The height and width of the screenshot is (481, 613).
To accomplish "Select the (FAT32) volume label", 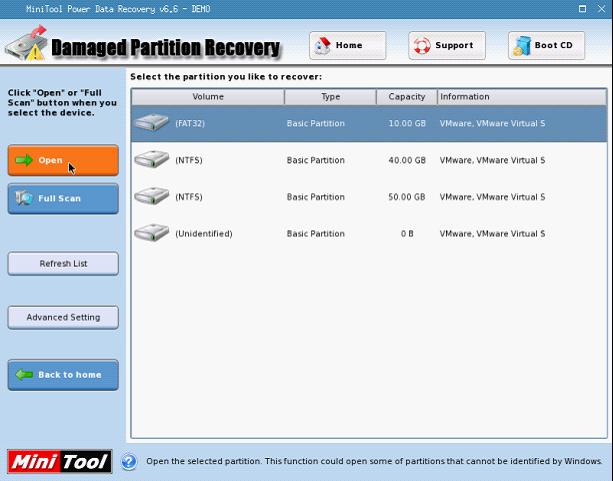I will [190, 124].
